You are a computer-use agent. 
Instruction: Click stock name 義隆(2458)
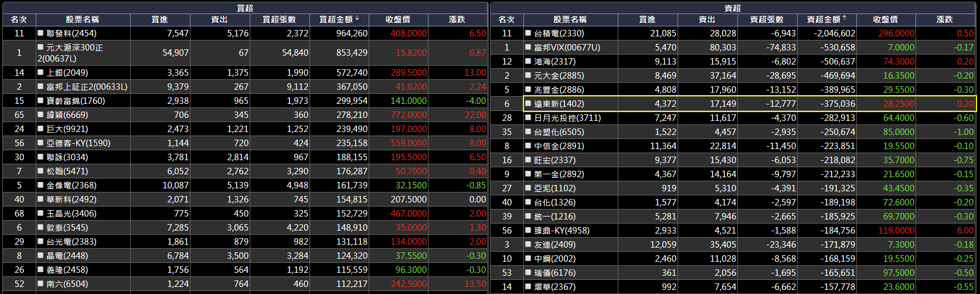tap(67, 270)
